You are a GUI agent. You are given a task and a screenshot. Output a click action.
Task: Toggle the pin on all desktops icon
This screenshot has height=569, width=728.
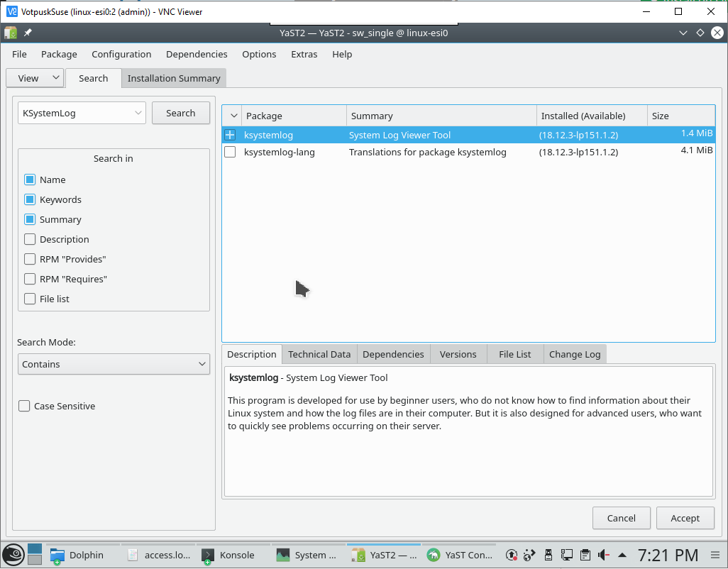(28, 33)
